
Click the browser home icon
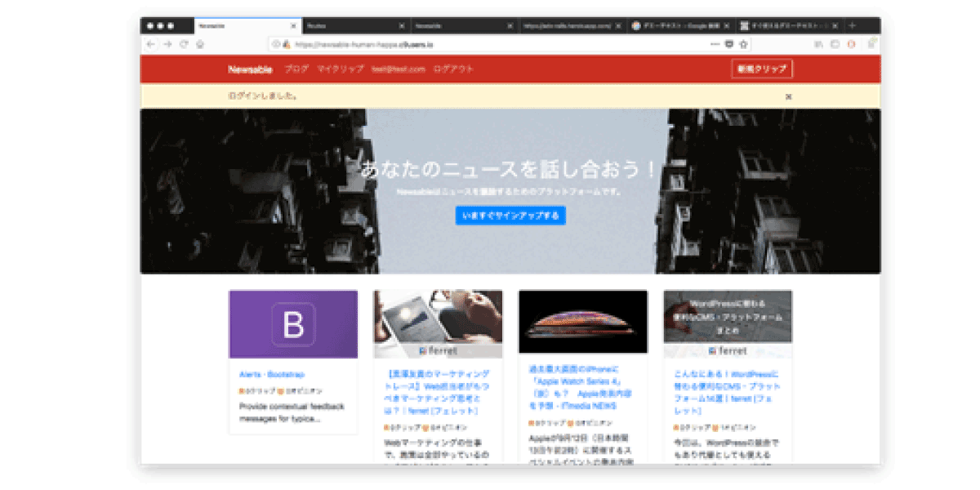tap(200, 44)
